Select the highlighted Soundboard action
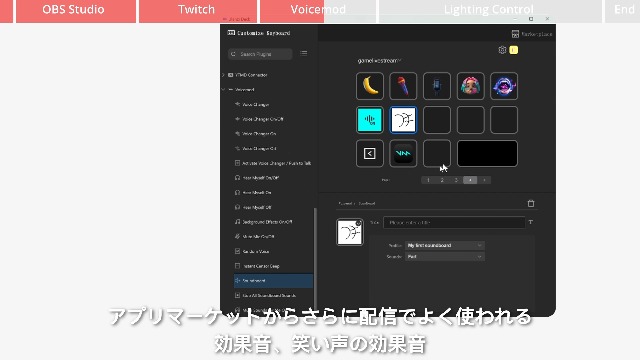Viewport: 640px width, 360px height. pyautogui.click(x=273, y=281)
